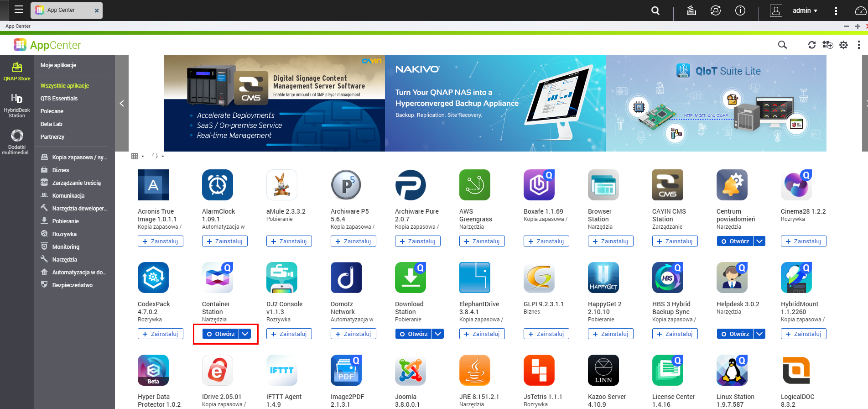868x409 pixels.
Task: Open the main hamburger menu
Action: pyautogui.click(x=19, y=10)
